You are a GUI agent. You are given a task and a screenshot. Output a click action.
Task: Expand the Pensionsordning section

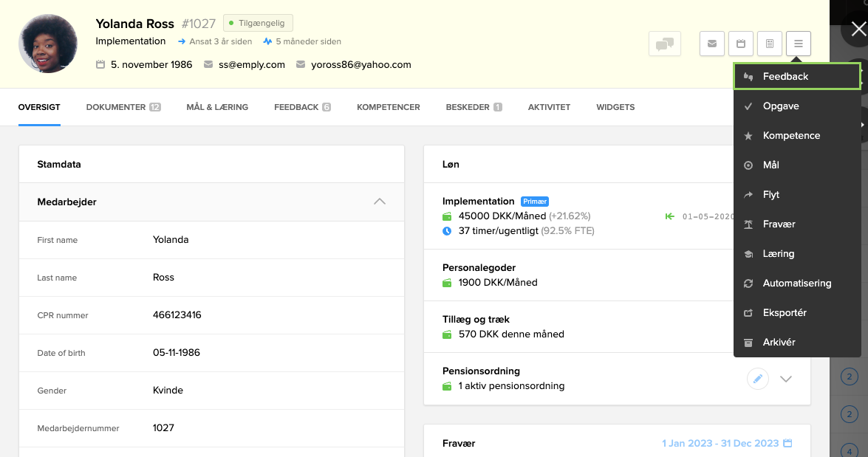(x=786, y=378)
